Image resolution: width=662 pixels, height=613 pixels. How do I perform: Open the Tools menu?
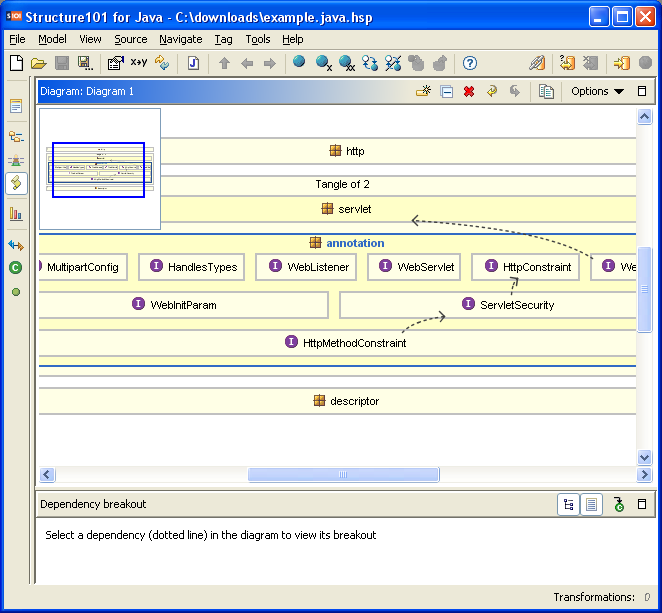pos(258,39)
